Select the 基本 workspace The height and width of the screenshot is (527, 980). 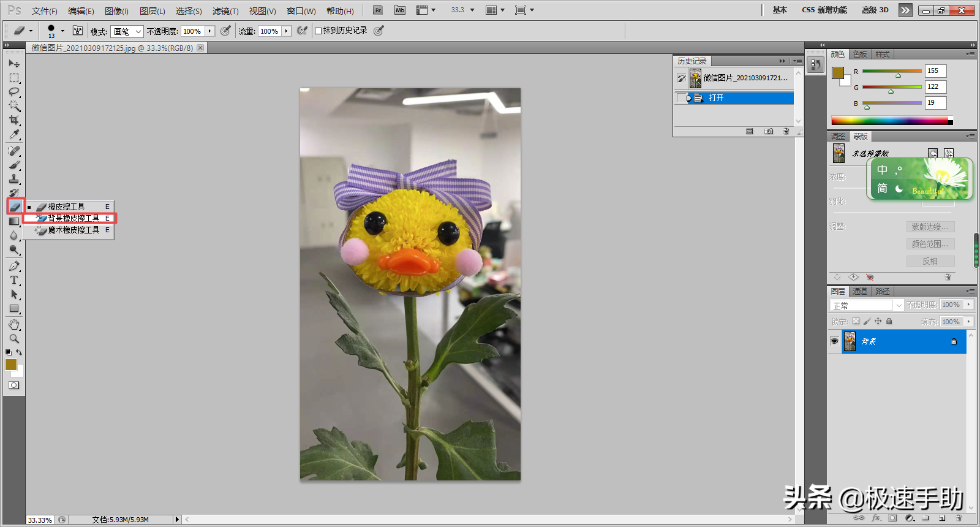coord(779,10)
